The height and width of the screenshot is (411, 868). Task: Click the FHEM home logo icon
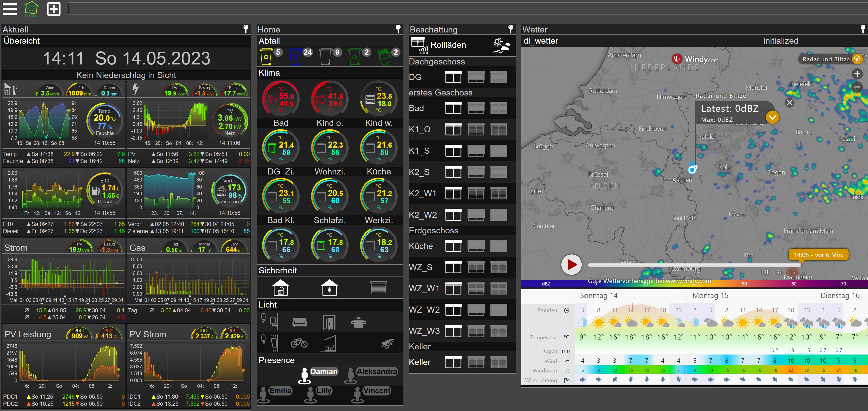(31, 9)
